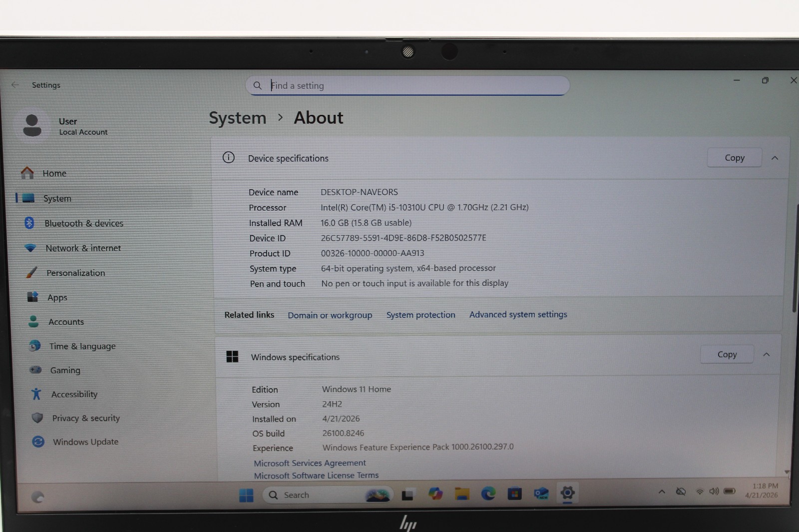Click the Bluetooth icon in sidebar
The image size is (799, 532).
(x=29, y=223)
